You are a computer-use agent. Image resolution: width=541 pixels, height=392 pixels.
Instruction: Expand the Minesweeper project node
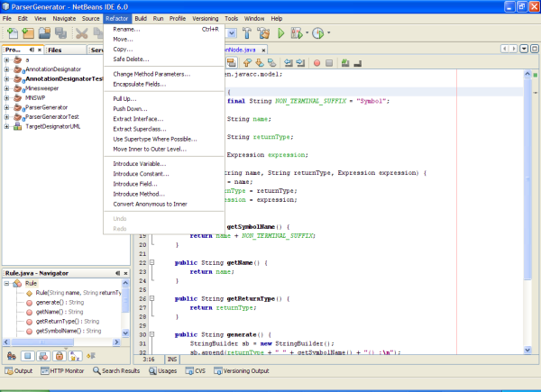click(7, 88)
